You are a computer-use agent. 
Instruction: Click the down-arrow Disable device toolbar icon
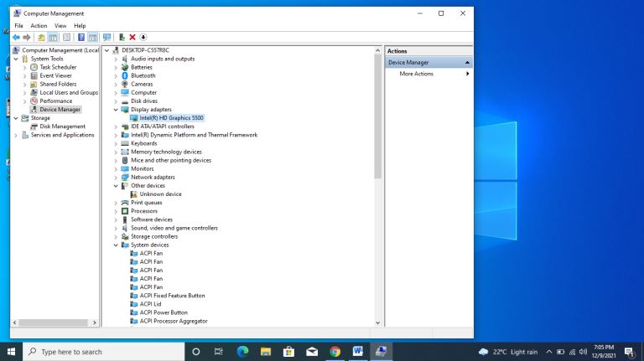click(143, 38)
